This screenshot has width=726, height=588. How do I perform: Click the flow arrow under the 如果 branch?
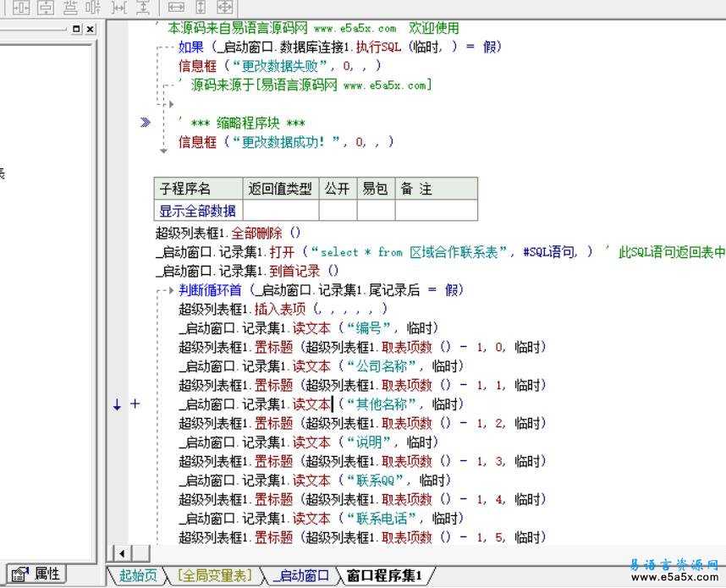click(x=171, y=104)
